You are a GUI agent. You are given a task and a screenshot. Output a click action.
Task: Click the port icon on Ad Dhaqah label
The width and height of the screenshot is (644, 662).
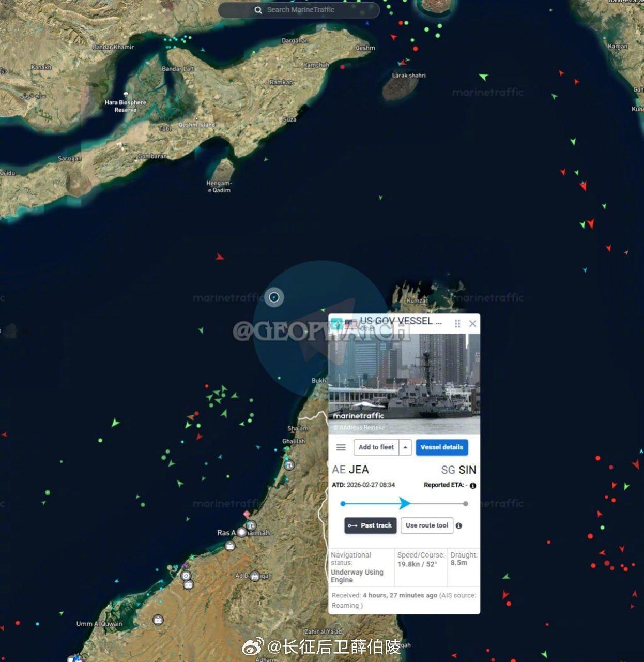254,576
